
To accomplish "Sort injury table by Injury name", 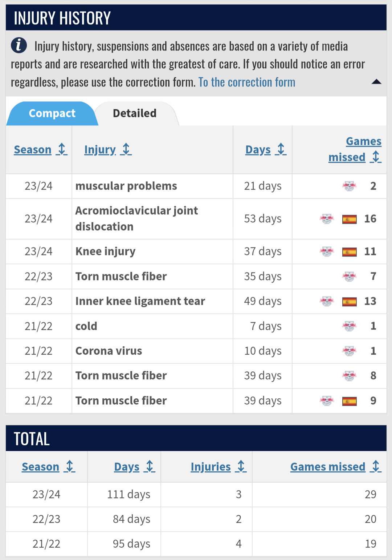I will (x=108, y=149).
